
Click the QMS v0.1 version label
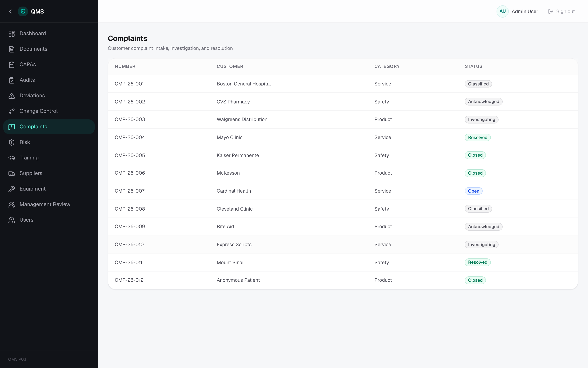click(17, 359)
